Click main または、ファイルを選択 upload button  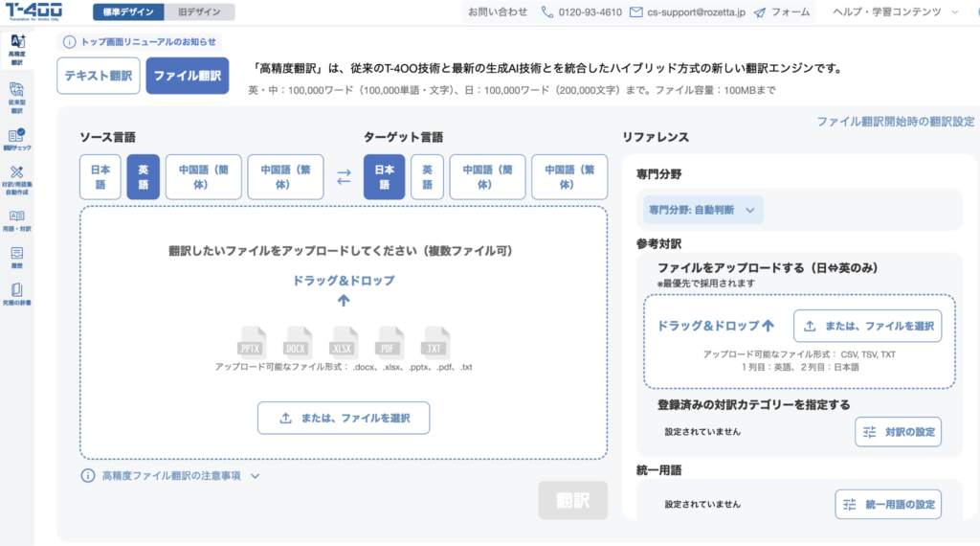point(343,419)
